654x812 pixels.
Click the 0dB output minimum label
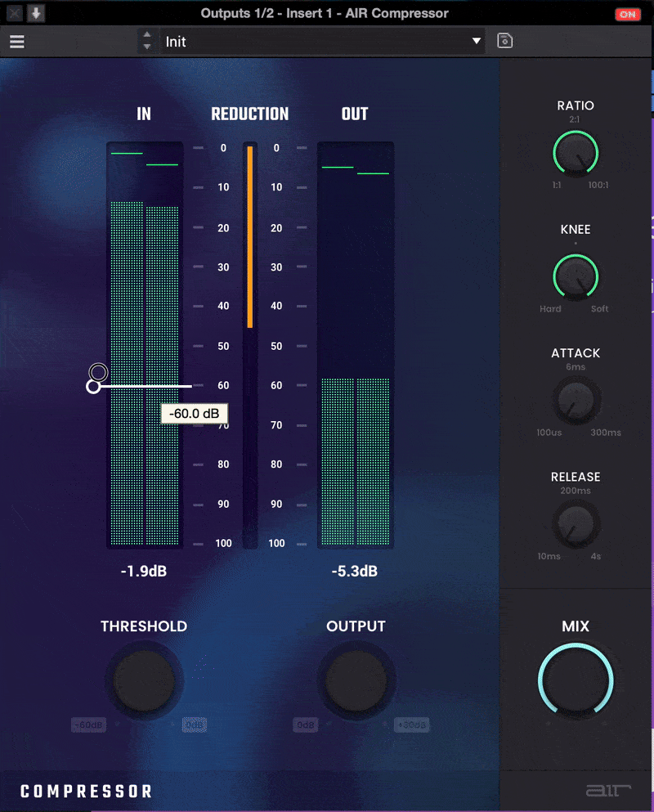point(306,725)
